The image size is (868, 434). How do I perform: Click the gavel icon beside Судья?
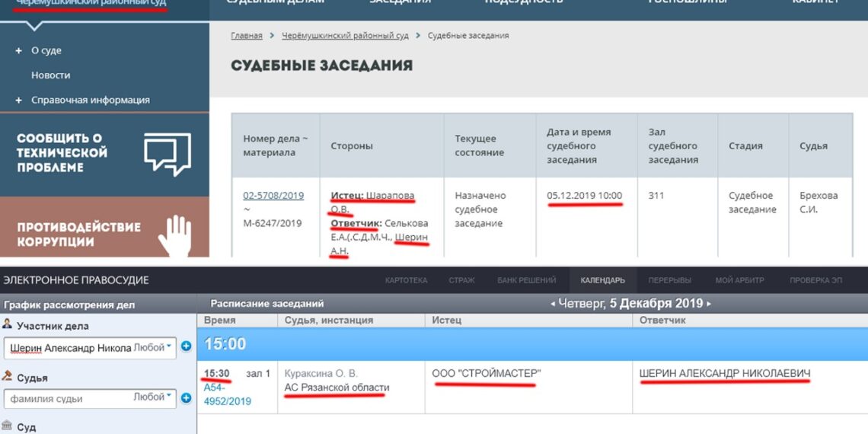[8, 377]
